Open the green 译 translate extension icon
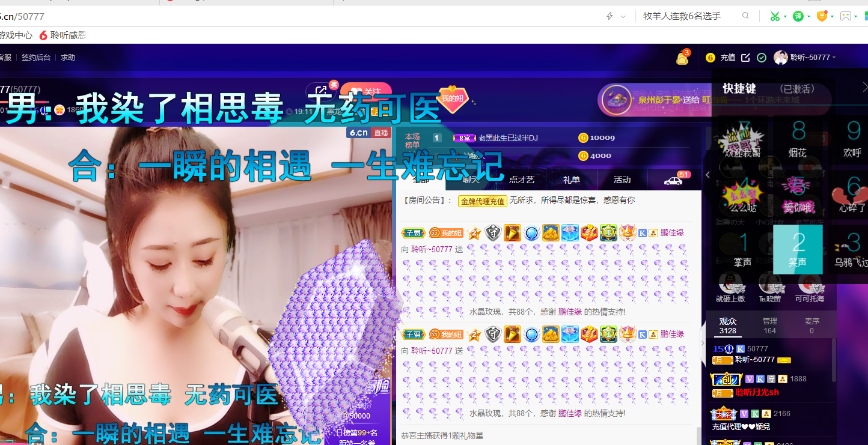The image size is (868, 445). (x=798, y=16)
